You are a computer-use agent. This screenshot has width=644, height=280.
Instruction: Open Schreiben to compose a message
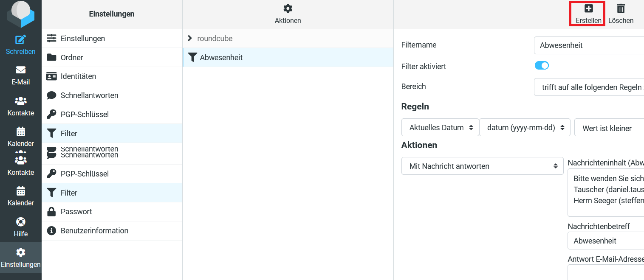[x=20, y=45]
